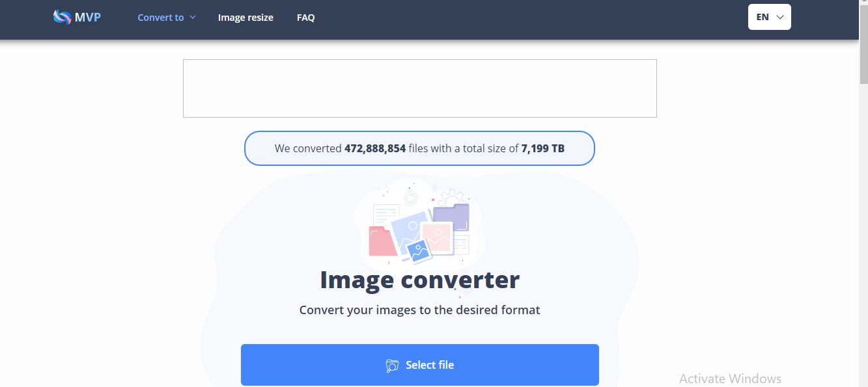Click the MVP swirl logo icon
The image size is (868, 387).
click(62, 18)
